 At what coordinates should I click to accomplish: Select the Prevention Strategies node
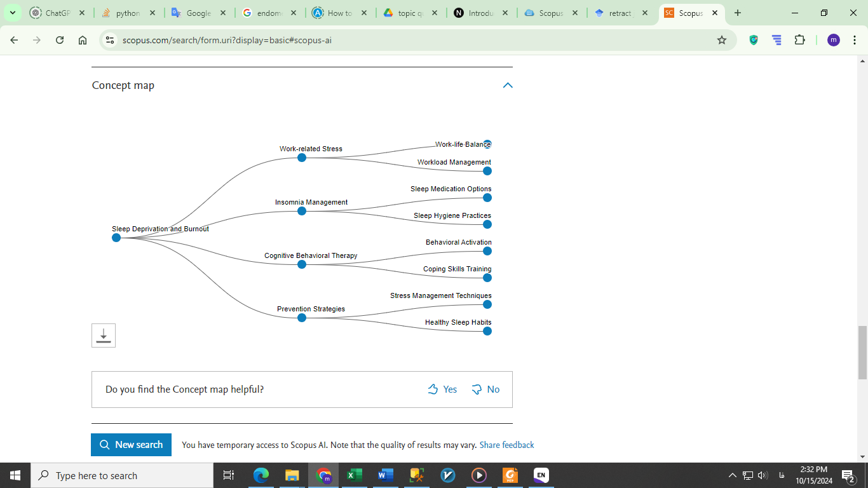pyautogui.click(x=302, y=318)
